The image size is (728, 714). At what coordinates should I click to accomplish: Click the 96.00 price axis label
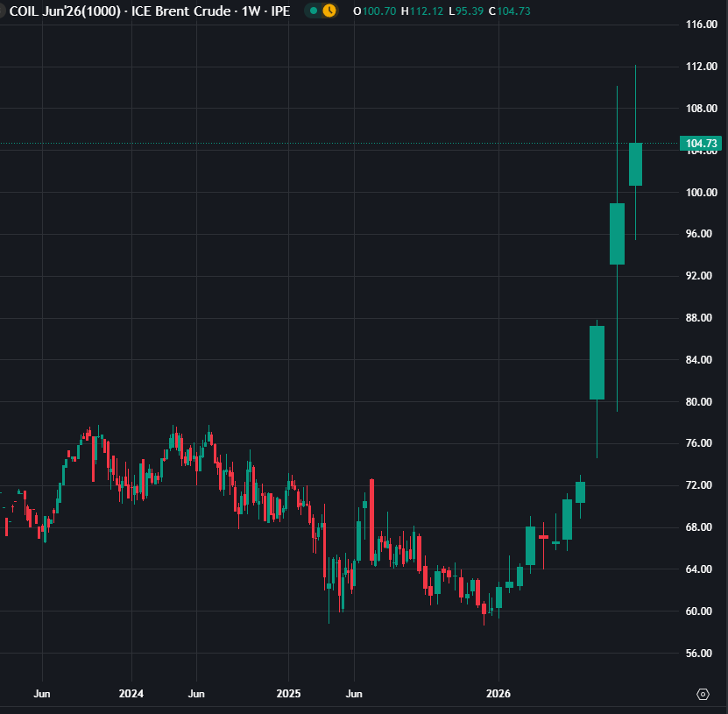point(699,234)
